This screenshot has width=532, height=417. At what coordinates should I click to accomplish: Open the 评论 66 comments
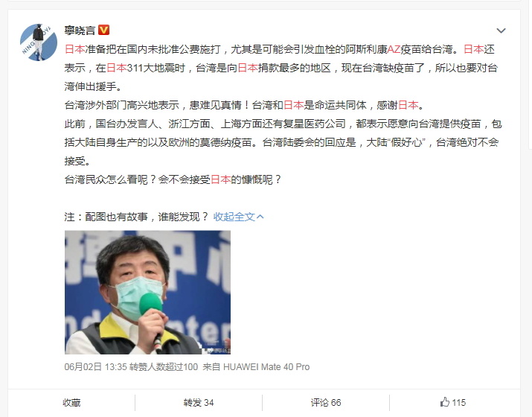click(326, 403)
